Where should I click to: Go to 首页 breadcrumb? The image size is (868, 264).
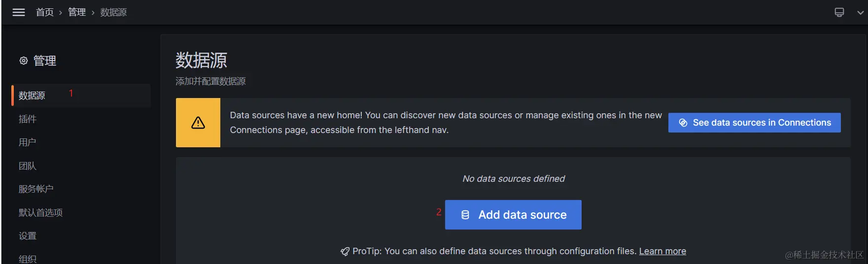[45, 12]
